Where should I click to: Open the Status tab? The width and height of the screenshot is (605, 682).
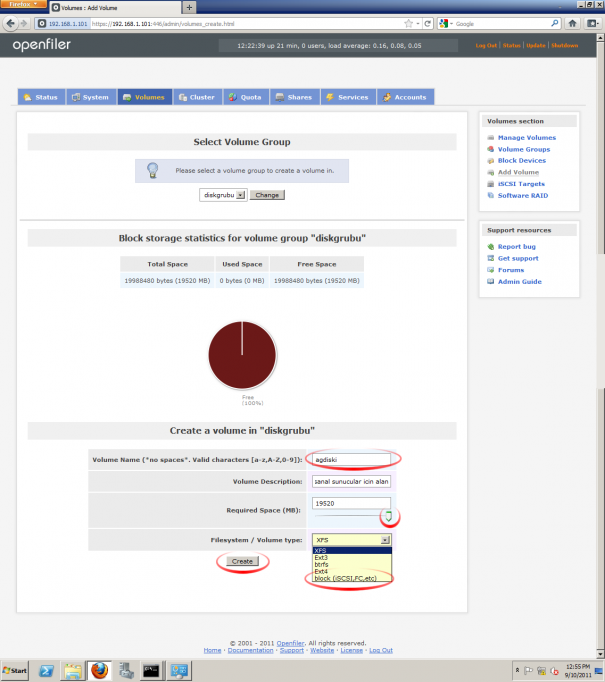tap(41, 97)
